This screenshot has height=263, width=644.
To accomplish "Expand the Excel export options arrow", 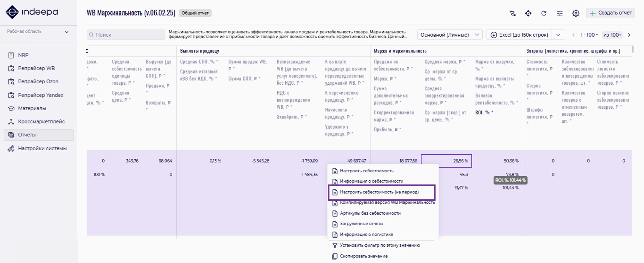I will tap(558, 35).
